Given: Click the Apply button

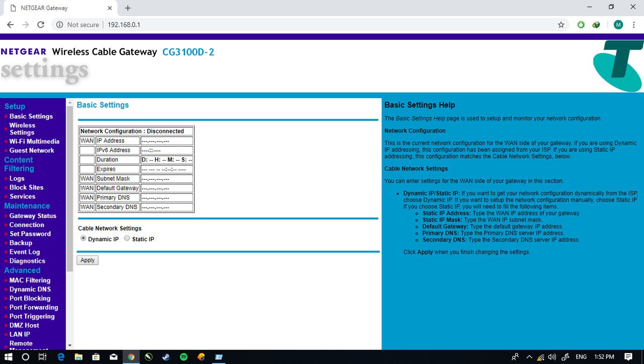Looking at the screenshot, I should [x=88, y=260].
